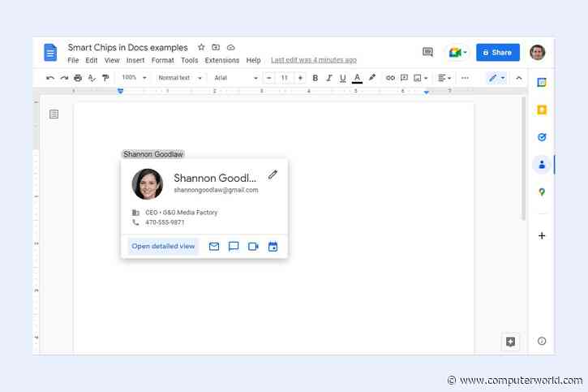
Task: Click Shannon Goodlaw's profile photo
Action: [148, 183]
